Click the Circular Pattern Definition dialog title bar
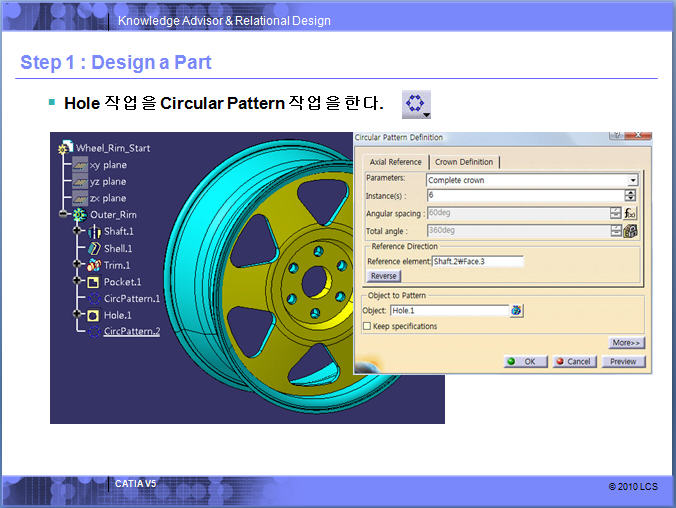 click(481, 138)
